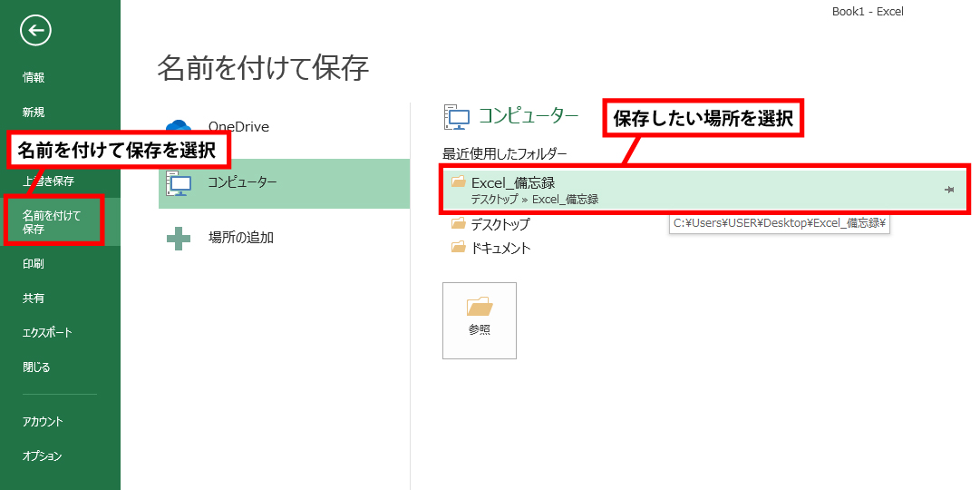Open the オプション settings
Image resolution: width=980 pixels, height=490 pixels.
click(43, 456)
